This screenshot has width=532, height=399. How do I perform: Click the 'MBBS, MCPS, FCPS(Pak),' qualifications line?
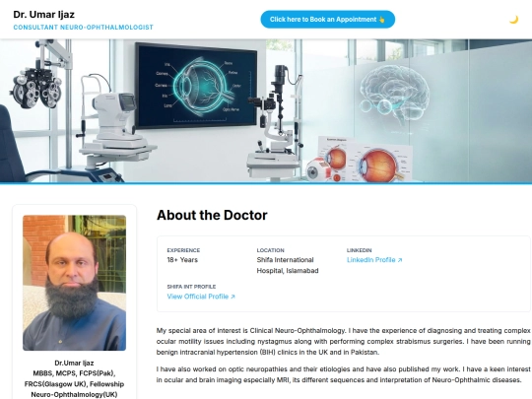click(74, 373)
